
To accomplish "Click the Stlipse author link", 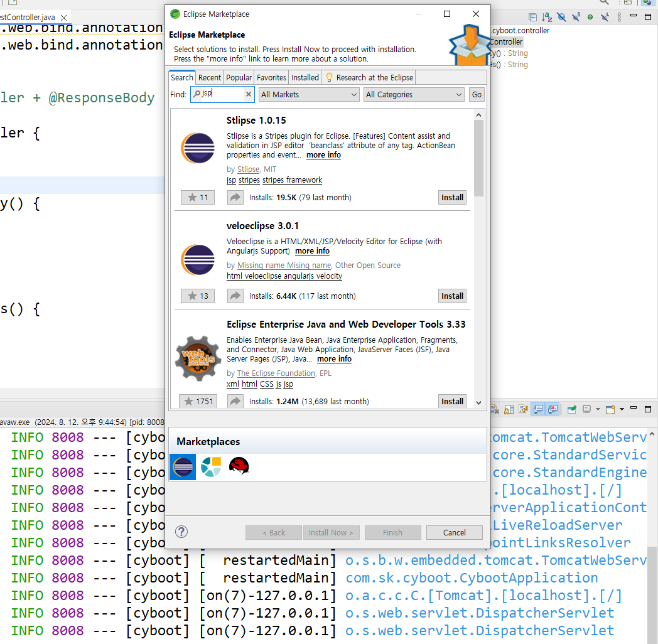I will coord(249,169).
